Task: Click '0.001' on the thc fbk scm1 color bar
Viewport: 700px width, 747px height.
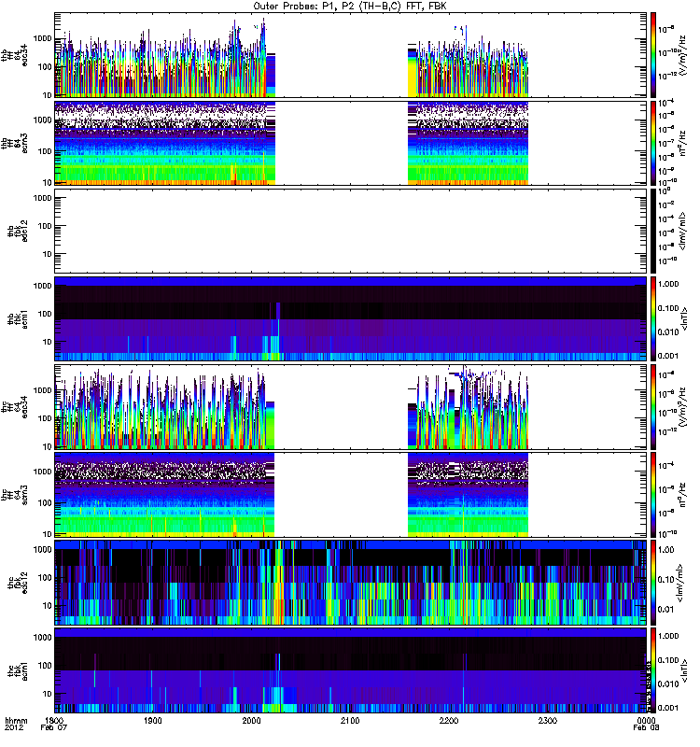Action: click(668, 708)
